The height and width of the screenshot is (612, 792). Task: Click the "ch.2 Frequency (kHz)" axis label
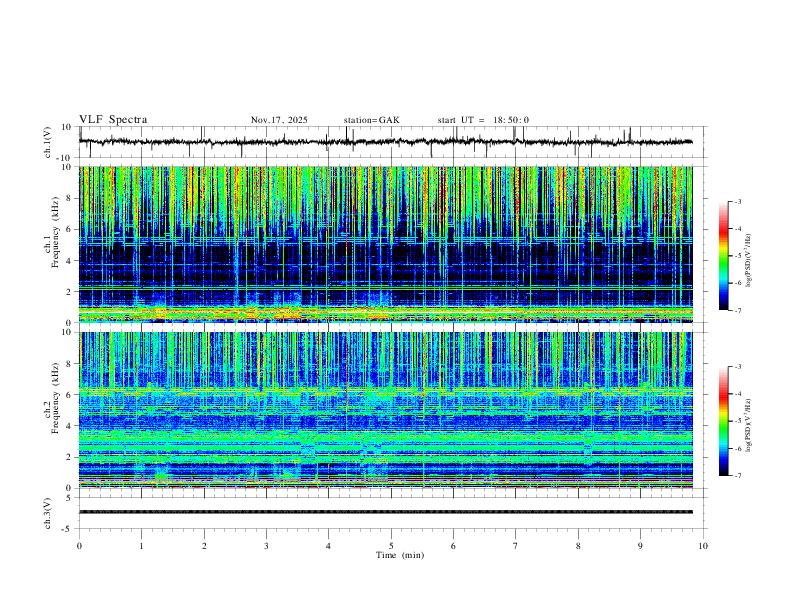click(x=51, y=398)
